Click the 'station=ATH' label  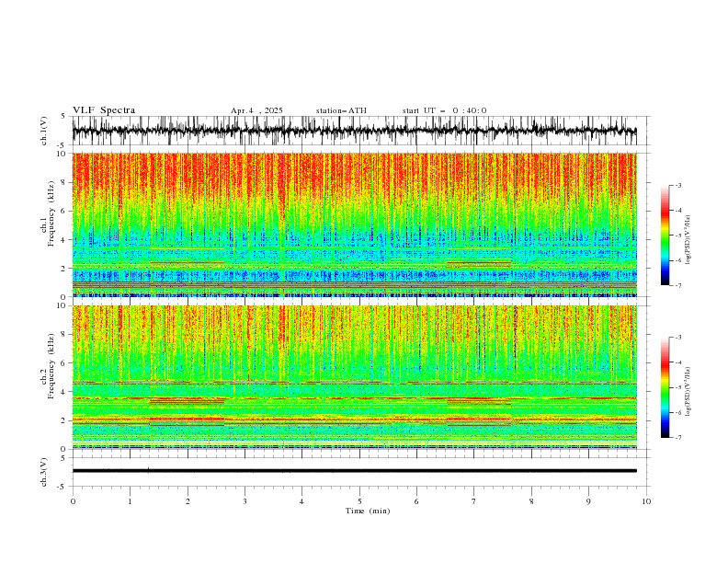[341, 110]
